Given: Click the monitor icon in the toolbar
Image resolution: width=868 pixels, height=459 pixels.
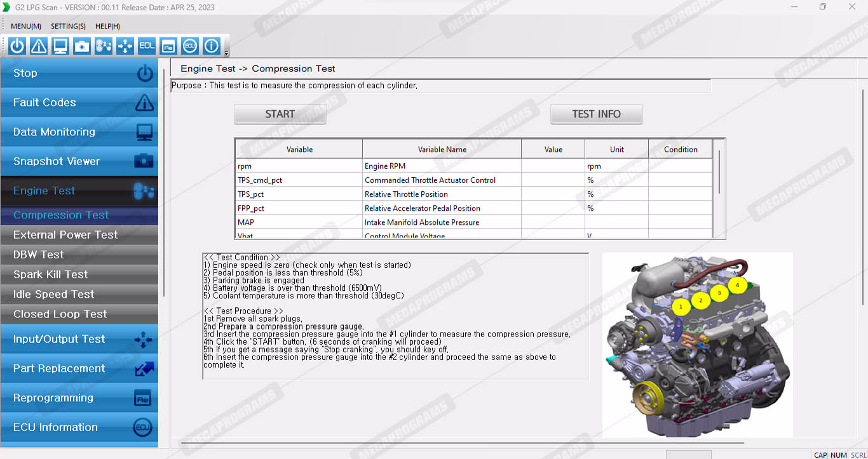Looking at the screenshot, I should pyautogui.click(x=60, y=46).
